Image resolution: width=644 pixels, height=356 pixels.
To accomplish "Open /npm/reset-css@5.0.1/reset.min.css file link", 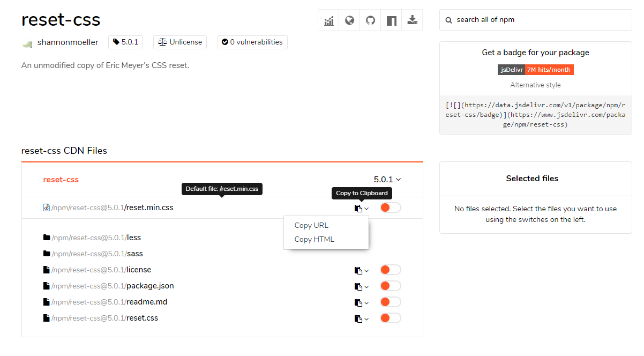I will click(x=112, y=207).
